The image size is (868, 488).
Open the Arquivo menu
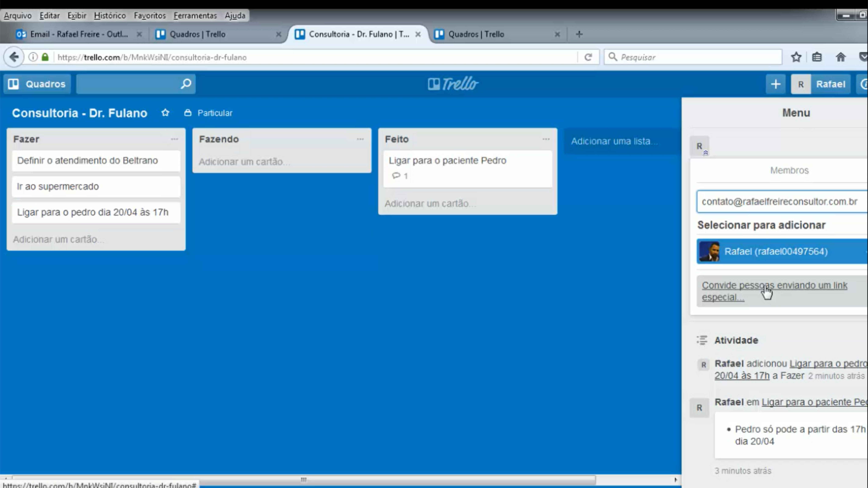point(18,16)
